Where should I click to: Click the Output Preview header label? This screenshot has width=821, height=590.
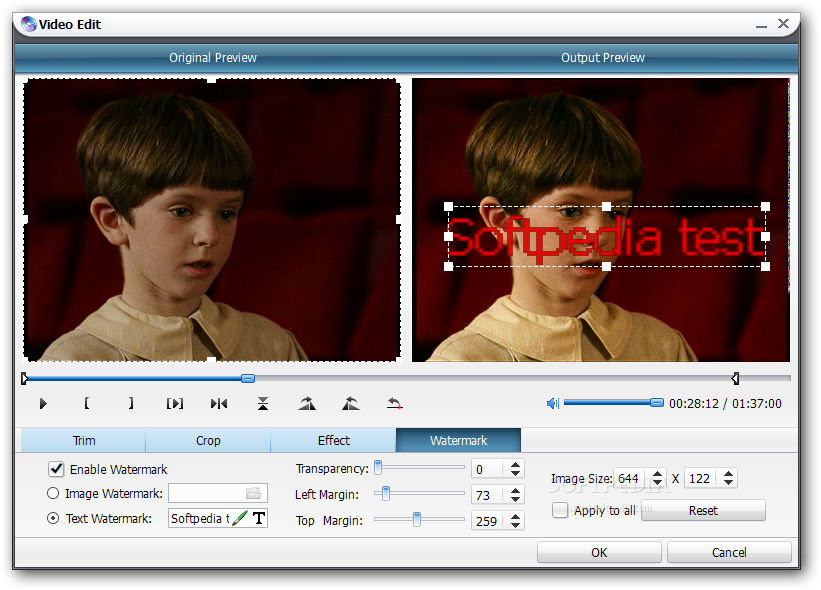[x=603, y=58]
